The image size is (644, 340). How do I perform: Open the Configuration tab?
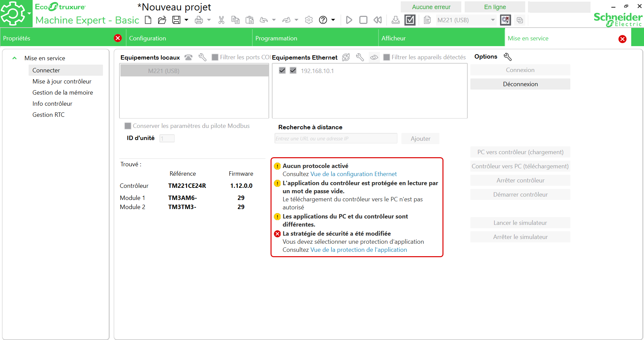[x=148, y=38]
